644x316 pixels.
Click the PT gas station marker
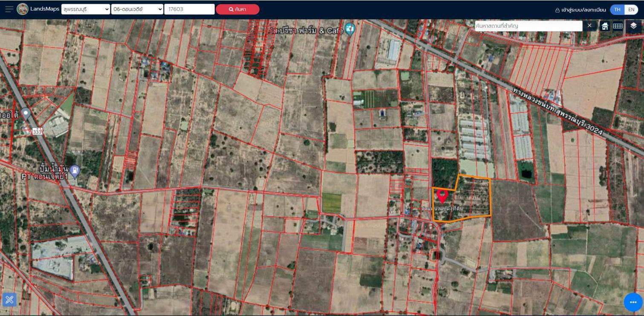coord(75,171)
